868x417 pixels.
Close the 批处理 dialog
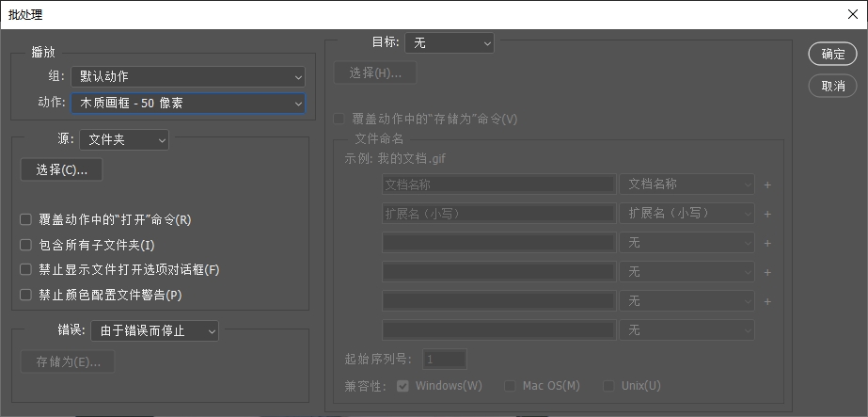[x=853, y=14]
